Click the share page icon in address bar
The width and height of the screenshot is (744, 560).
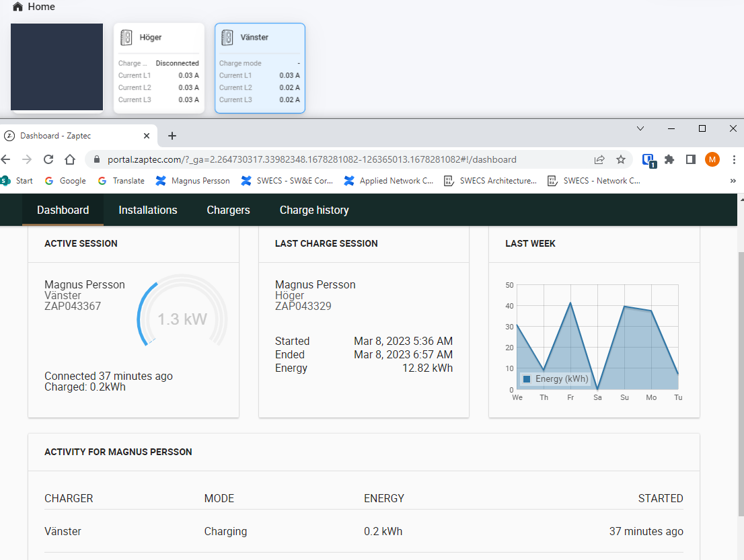pos(599,159)
